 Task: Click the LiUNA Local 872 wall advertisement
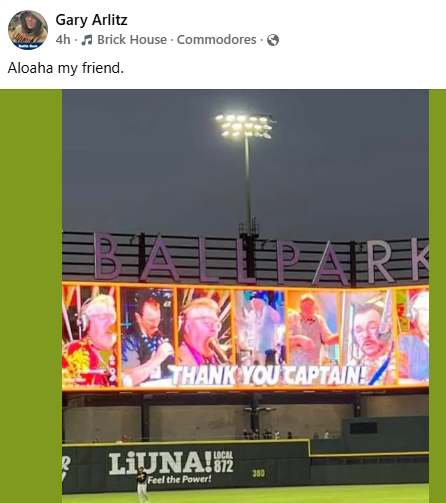point(171,467)
